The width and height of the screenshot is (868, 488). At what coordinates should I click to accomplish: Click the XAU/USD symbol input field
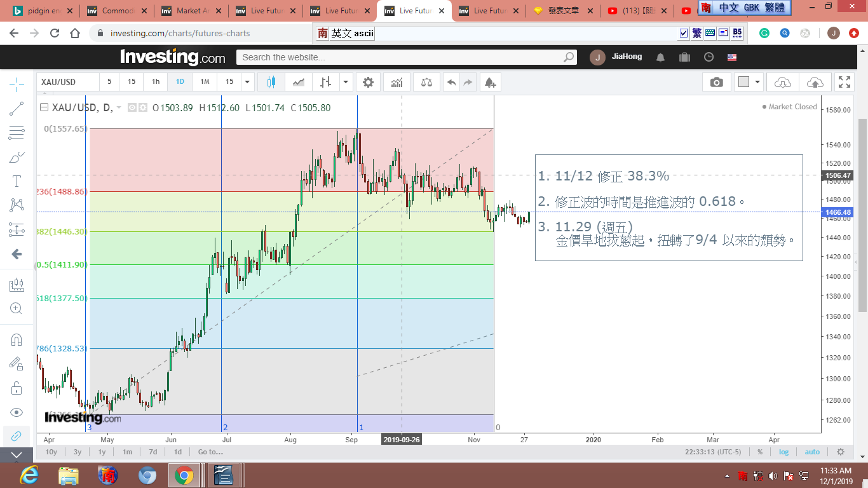67,82
